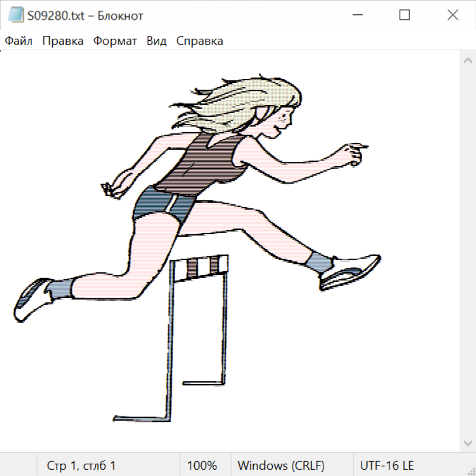Click the scroll up arrow

point(468,60)
